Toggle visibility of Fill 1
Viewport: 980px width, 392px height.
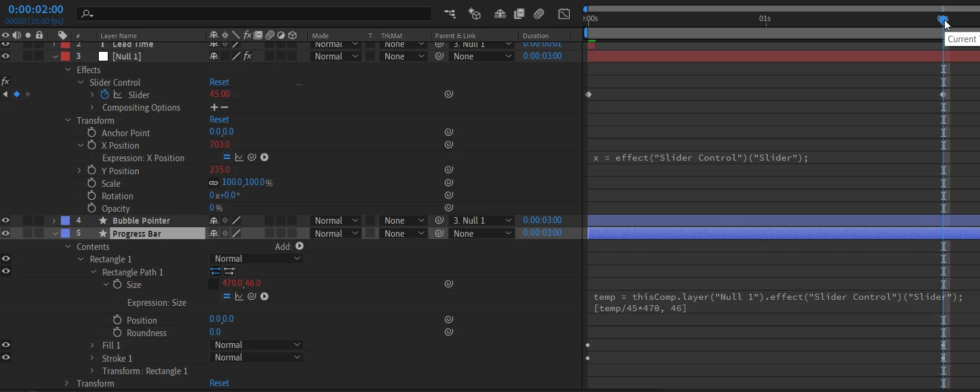pos(6,345)
